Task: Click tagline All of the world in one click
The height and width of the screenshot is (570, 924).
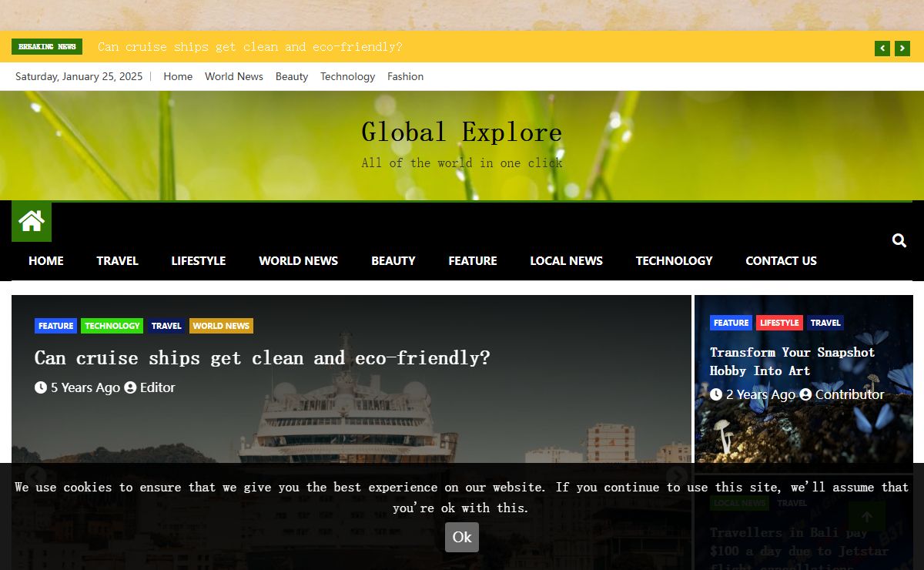Action: (462, 163)
